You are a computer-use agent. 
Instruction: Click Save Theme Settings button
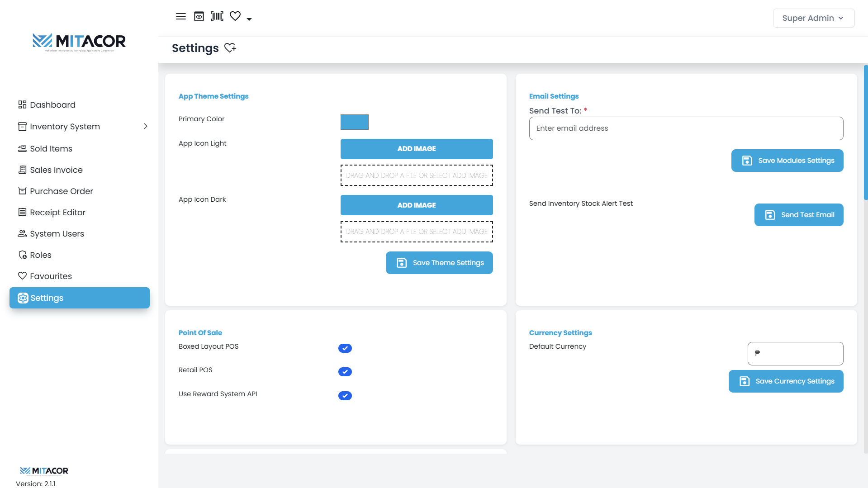tap(439, 263)
